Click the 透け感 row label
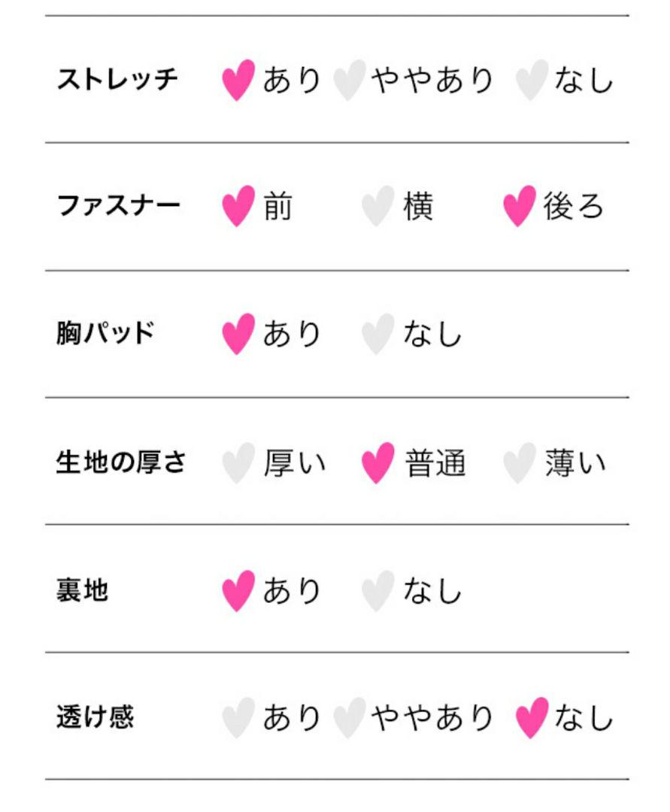The height and width of the screenshot is (812, 670). pos(95,717)
